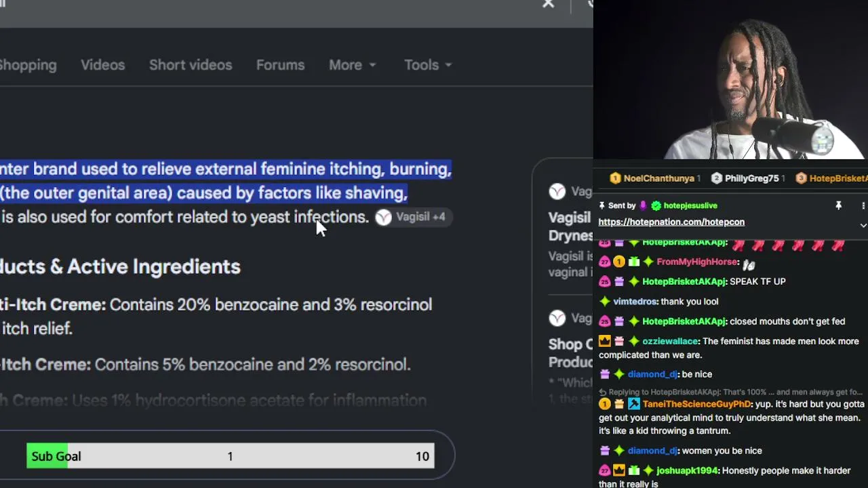Screen dimensions: 868x488
Task: Click star badge on 'women you be nice'
Action: click(x=619, y=451)
